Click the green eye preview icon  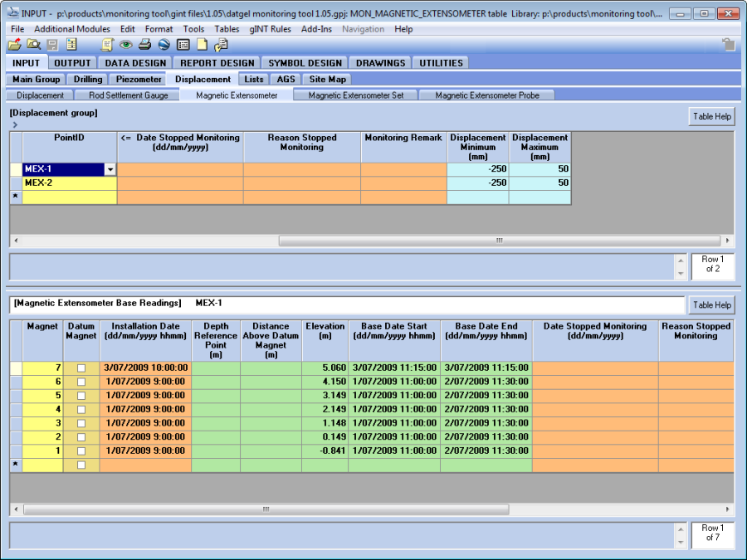[x=125, y=45]
